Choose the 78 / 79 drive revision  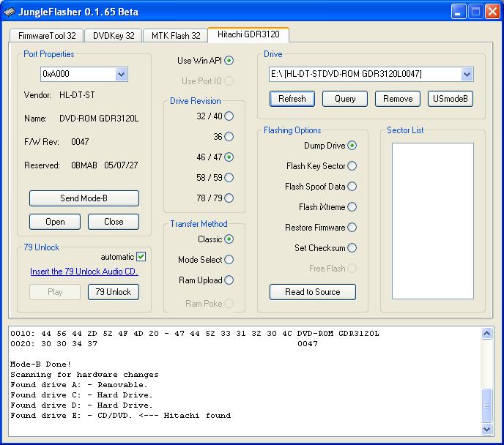tap(229, 198)
